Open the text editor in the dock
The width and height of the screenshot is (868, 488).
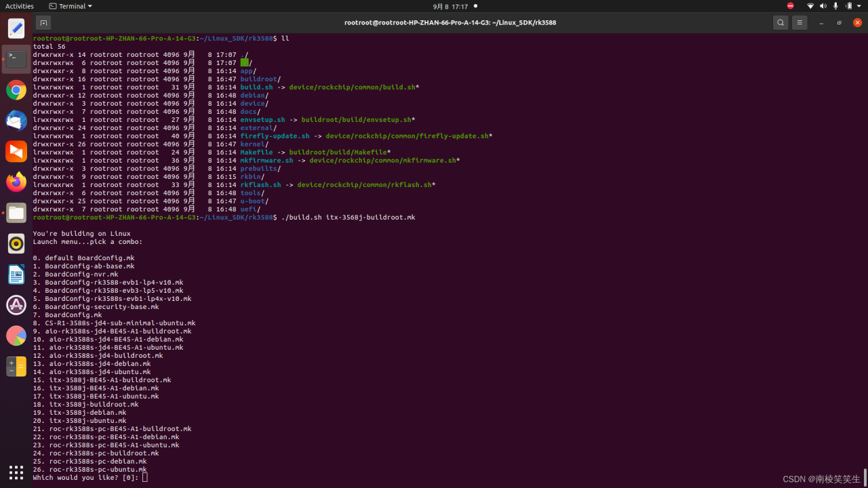point(16,28)
